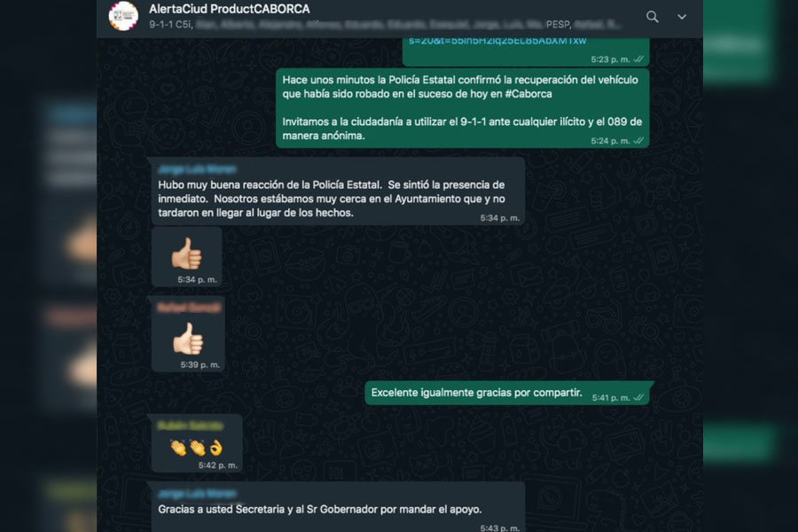Open sender name above the clapping emojis
Viewport: 798px width, 532px height.
tap(191, 426)
